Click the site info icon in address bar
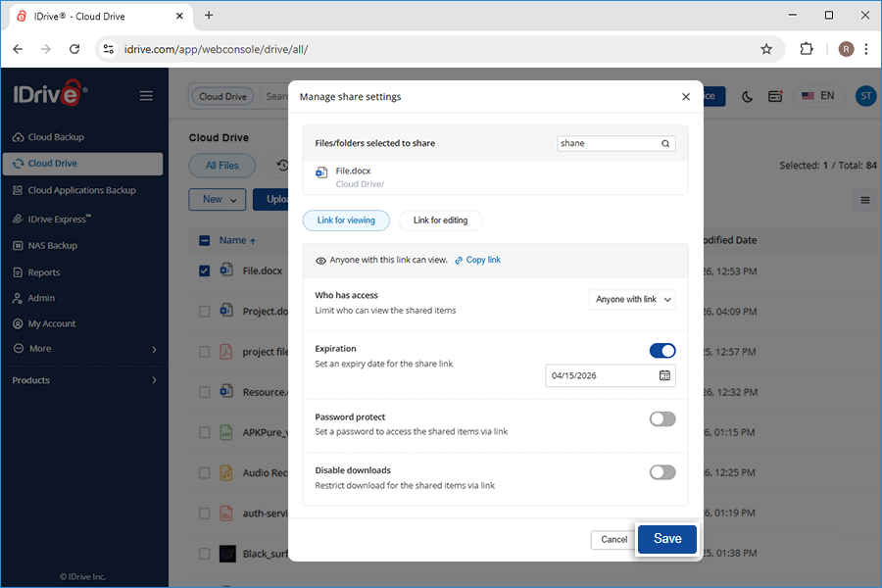 109,49
